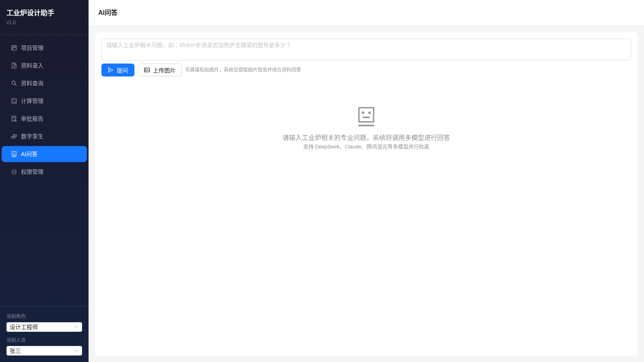The height and width of the screenshot is (362, 644).
Task: Click the picture icon on 上传图片
Action: point(147,70)
